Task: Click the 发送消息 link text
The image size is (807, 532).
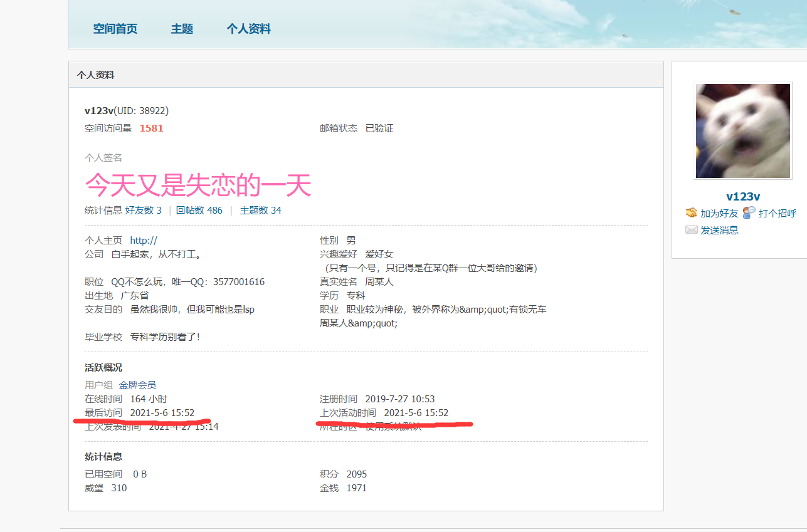Action: (719, 230)
